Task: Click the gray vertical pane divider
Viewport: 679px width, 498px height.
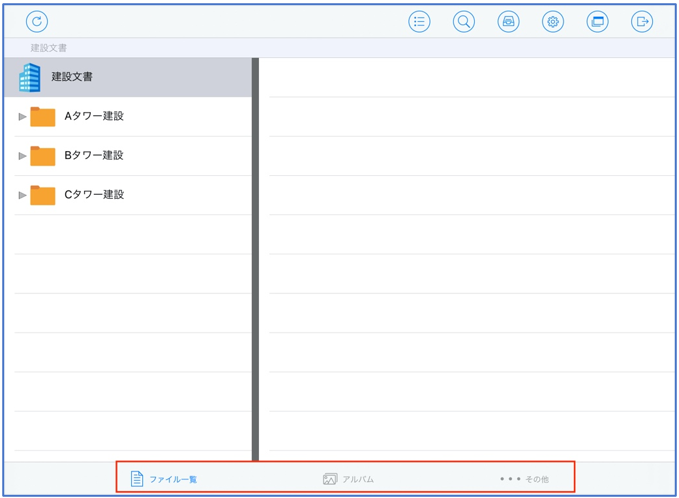Action: [255, 260]
